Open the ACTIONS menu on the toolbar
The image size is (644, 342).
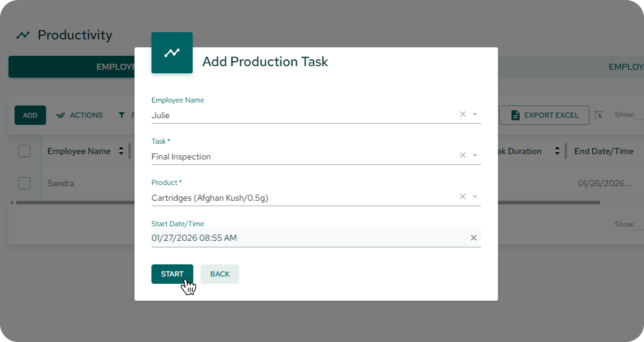79,115
